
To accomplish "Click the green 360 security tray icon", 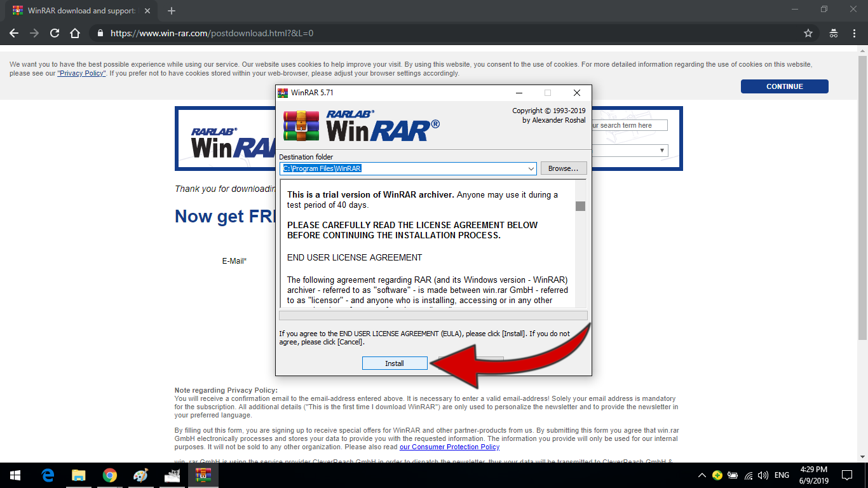I will (x=717, y=475).
